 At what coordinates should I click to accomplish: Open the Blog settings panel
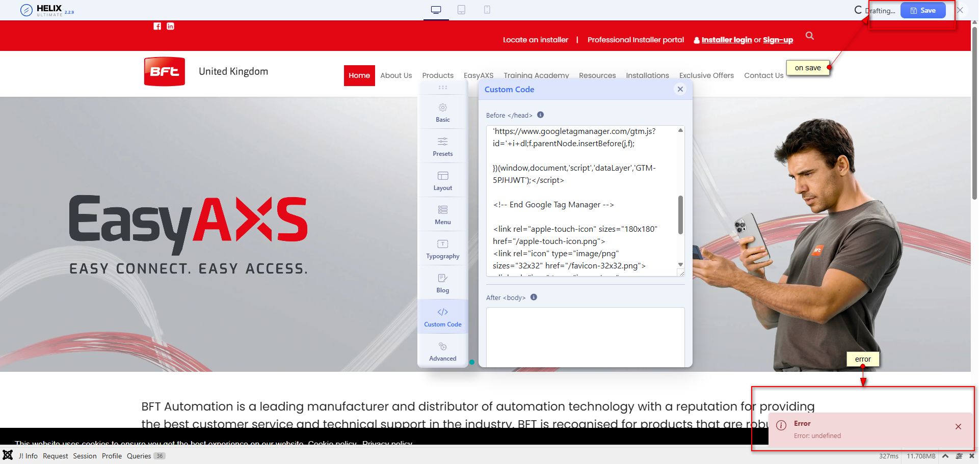(443, 283)
